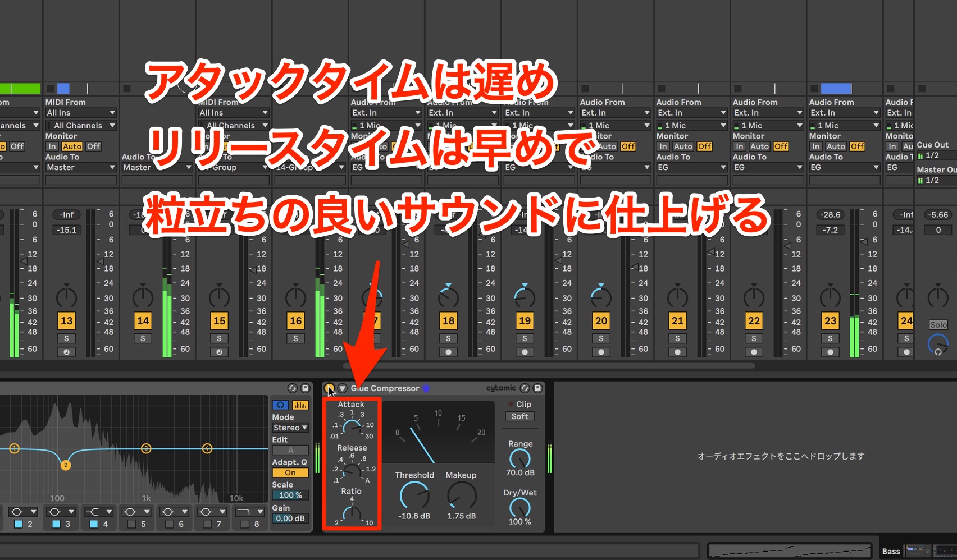Select EQ filter point 4 on curve
The image size is (957, 560).
(207, 448)
